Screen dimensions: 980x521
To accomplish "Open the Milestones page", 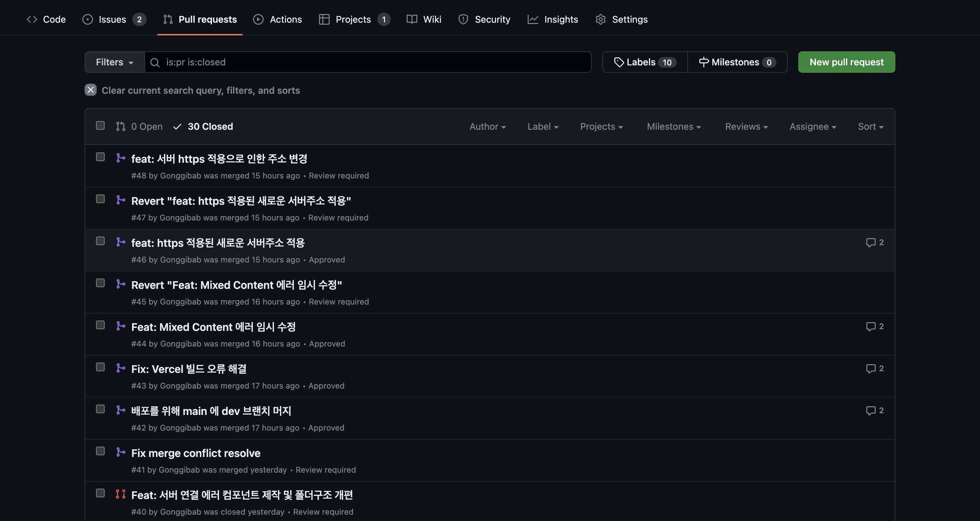I will coord(737,62).
